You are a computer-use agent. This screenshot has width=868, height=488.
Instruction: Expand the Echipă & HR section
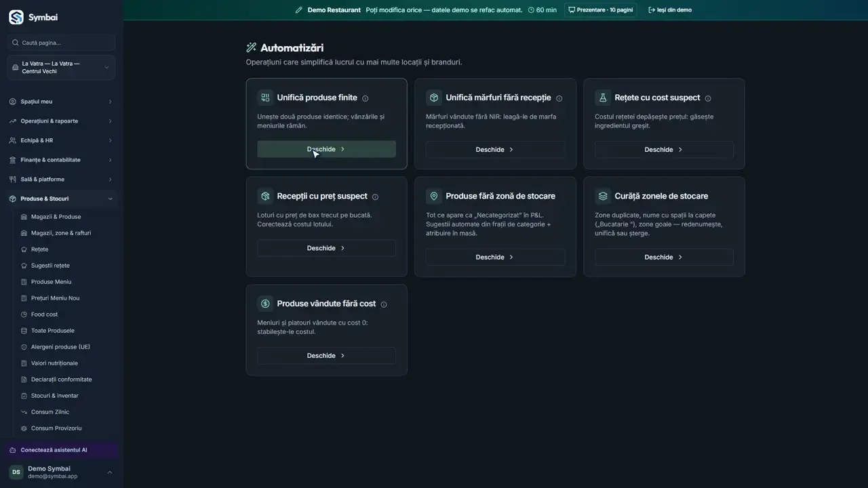[61, 140]
